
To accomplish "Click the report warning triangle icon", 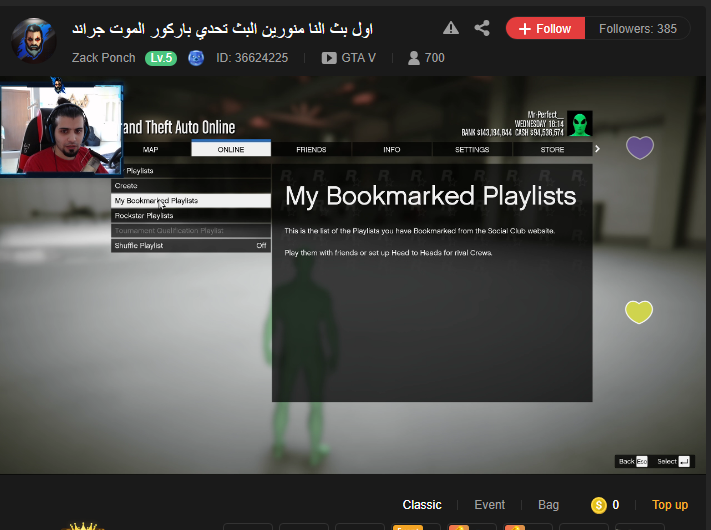I will coord(451,28).
